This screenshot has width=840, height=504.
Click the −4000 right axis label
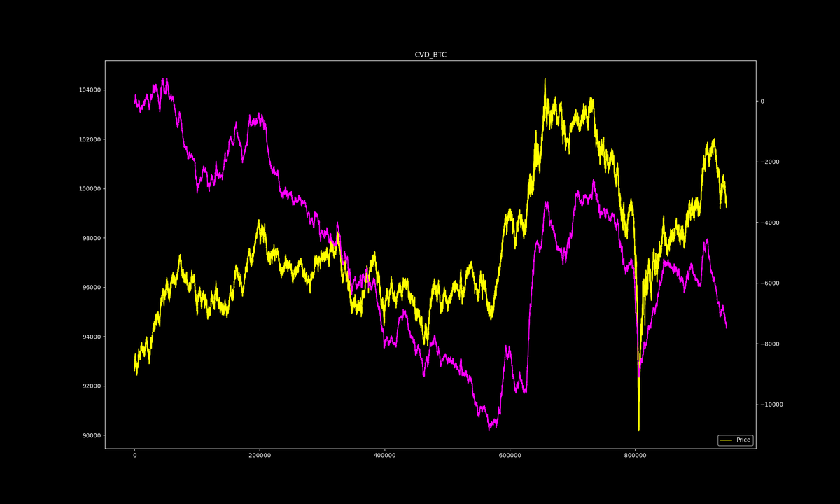770,223
